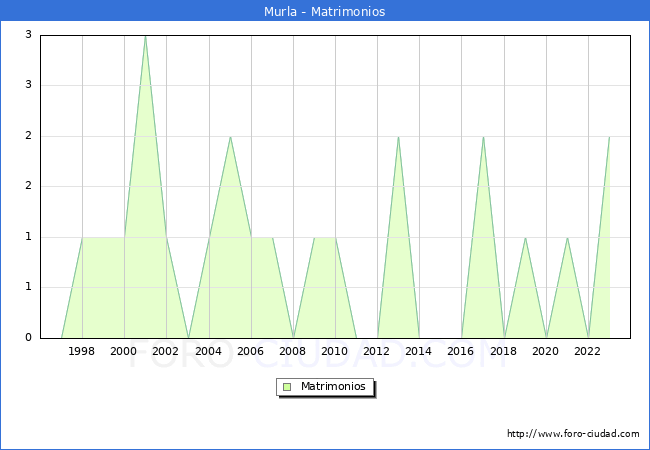
Task: Click the 2021 peak data point
Action: (x=567, y=238)
